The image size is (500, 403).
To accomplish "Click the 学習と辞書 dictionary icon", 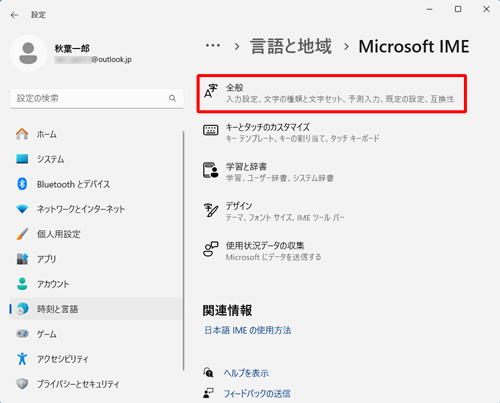I will coord(211,170).
